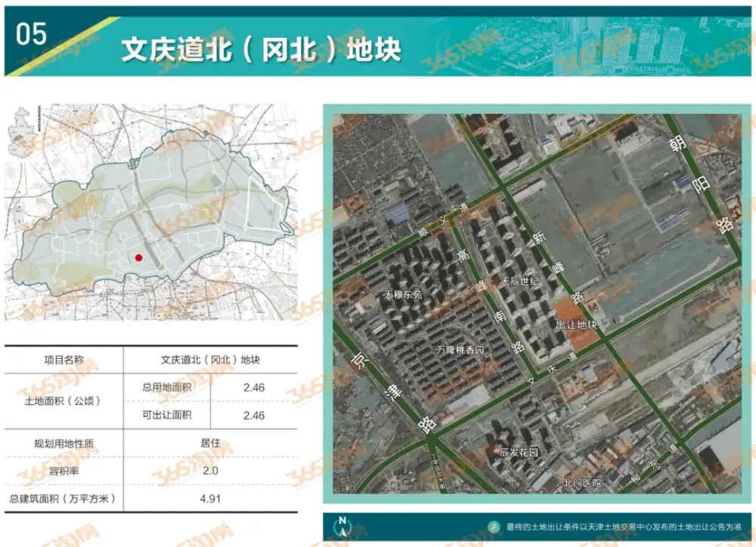Click the 规划用地性质 居住 value cell
756x547 pixels.
pyautogui.click(x=210, y=443)
